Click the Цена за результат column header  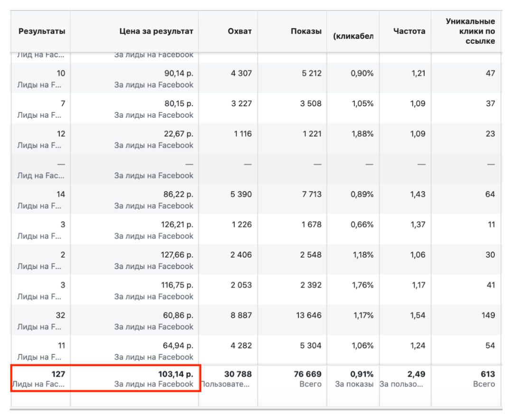tap(156, 31)
